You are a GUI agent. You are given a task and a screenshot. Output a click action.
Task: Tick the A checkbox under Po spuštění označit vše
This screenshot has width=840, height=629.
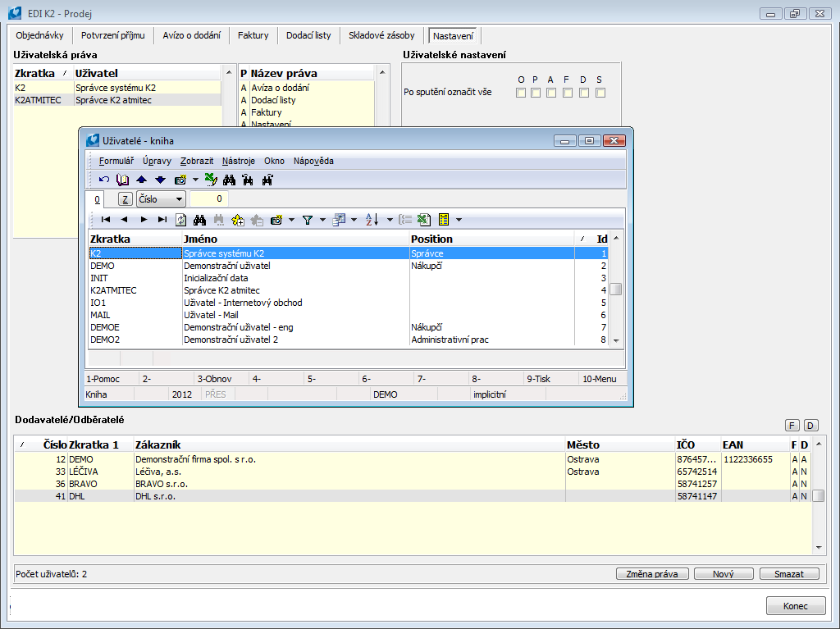pyautogui.click(x=551, y=93)
